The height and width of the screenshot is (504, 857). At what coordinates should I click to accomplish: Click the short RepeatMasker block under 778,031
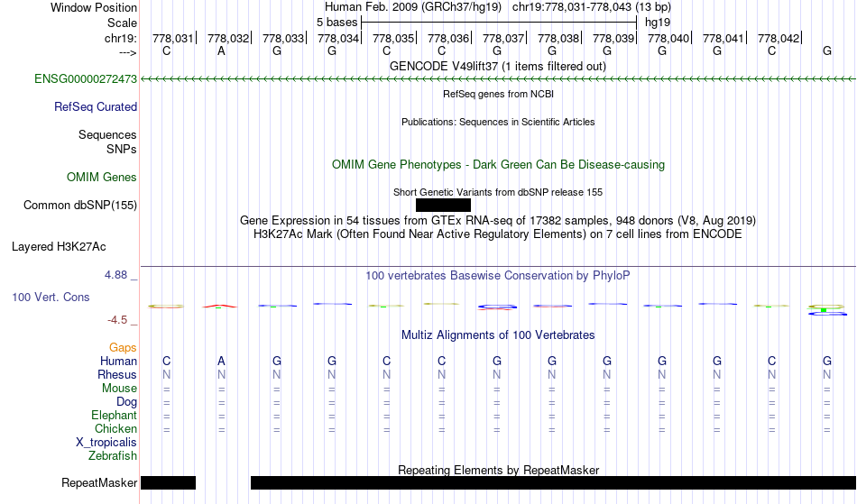169,482
